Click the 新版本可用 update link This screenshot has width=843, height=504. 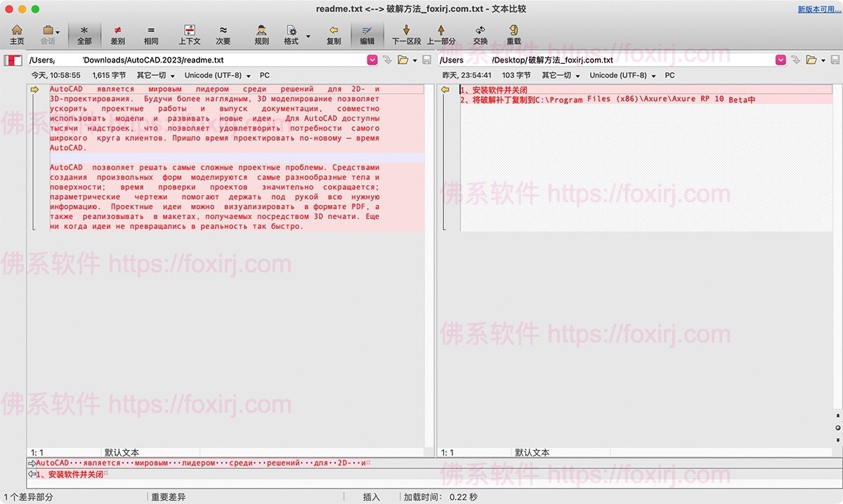[x=817, y=8]
